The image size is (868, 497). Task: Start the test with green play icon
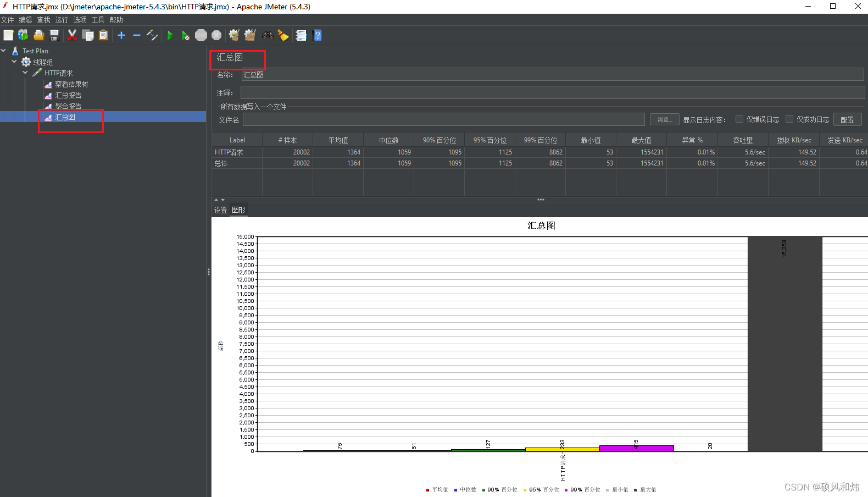point(170,35)
